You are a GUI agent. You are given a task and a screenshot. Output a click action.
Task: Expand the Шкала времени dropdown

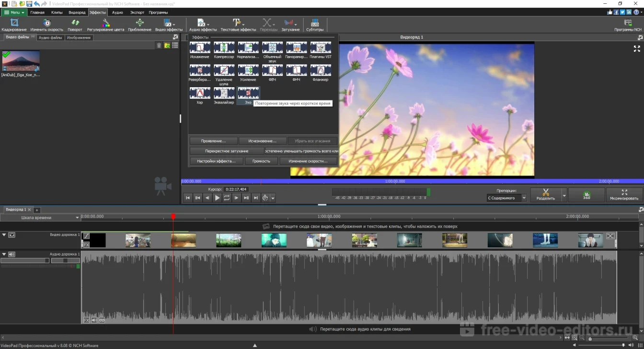coord(77,218)
